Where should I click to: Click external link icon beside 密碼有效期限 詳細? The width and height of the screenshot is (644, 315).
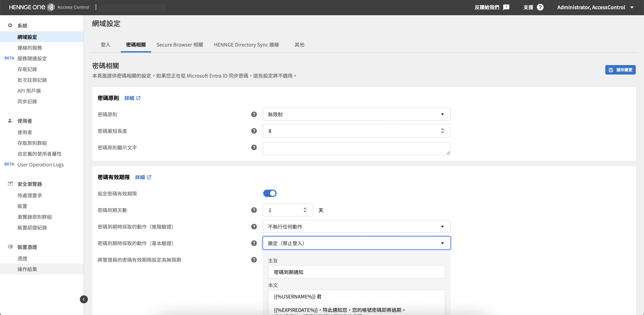[x=149, y=177]
